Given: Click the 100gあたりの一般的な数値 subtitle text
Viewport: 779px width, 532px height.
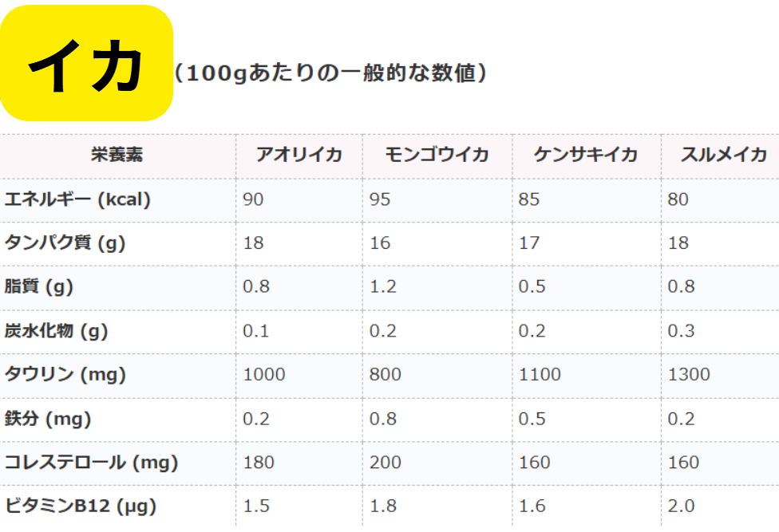Looking at the screenshot, I should (330, 73).
